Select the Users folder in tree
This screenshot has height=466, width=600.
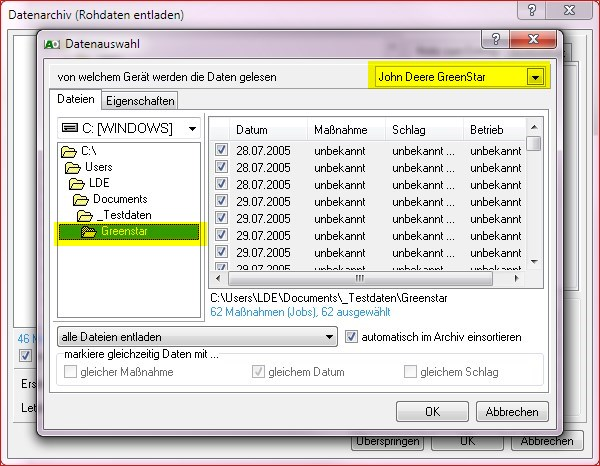point(99,167)
